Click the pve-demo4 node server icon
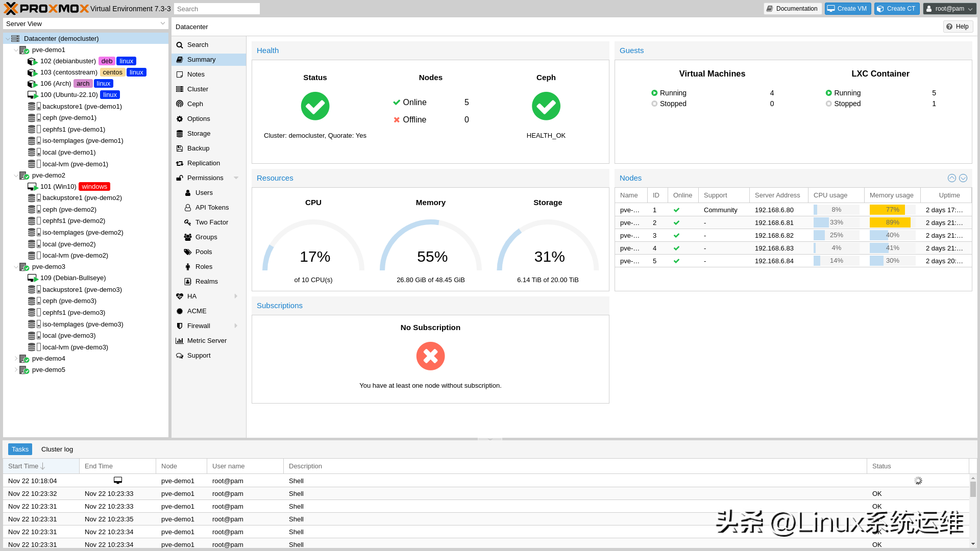Screen dimensions: 980x551 point(24,359)
